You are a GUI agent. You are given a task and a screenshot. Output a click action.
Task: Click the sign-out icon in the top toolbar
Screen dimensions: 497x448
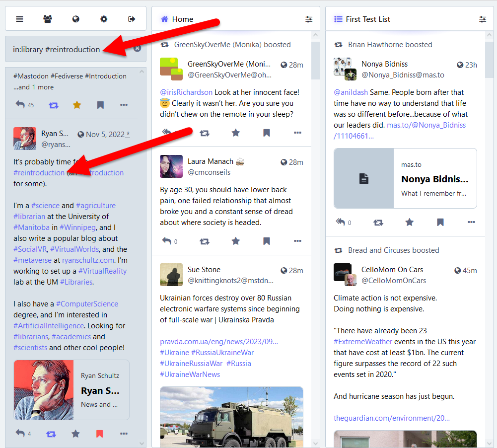132,19
